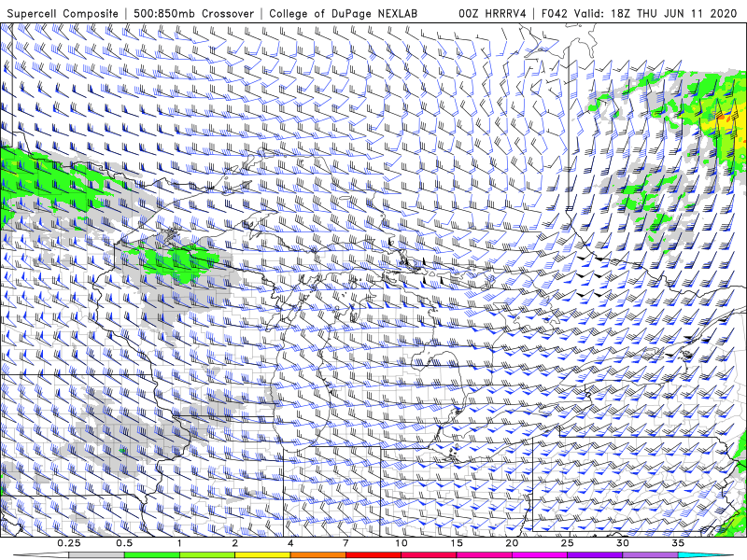
Task: Select the cyan arrow swatch above 35
Action: (x=706, y=555)
